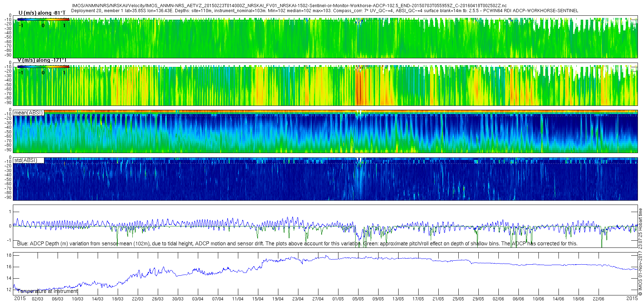Screen dimensions: 644x304
Task: Click the '16' temperature axis tick
Action: [9, 267]
